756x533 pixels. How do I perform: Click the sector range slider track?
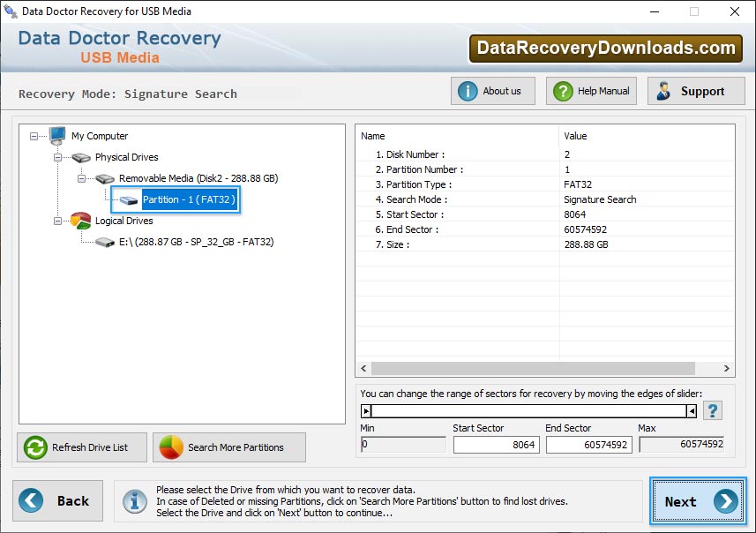coord(528,411)
